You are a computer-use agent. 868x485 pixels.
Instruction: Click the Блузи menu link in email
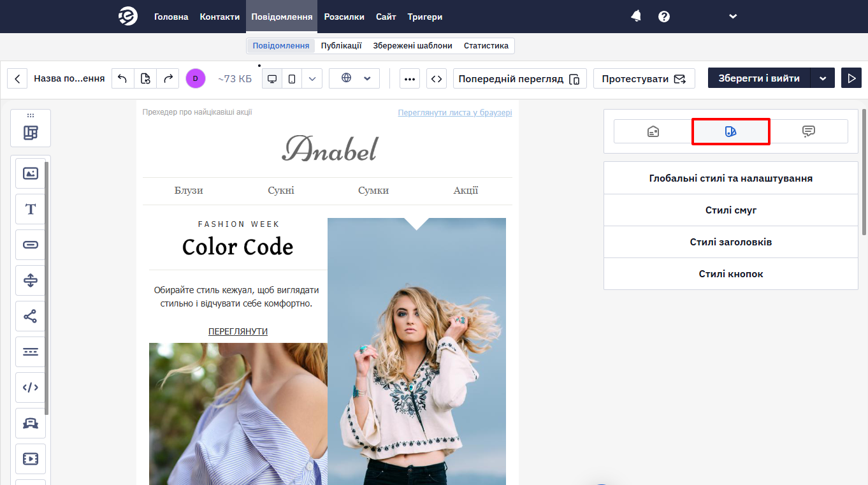[189, 191]
